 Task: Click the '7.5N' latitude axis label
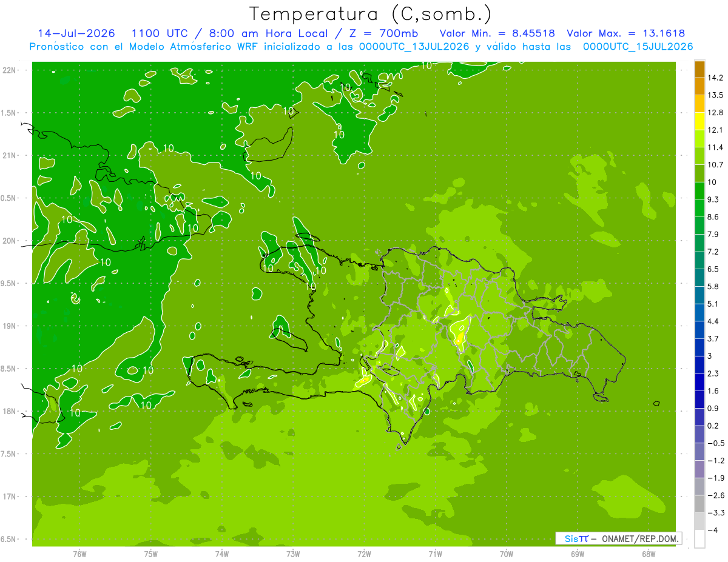[9, 454]
